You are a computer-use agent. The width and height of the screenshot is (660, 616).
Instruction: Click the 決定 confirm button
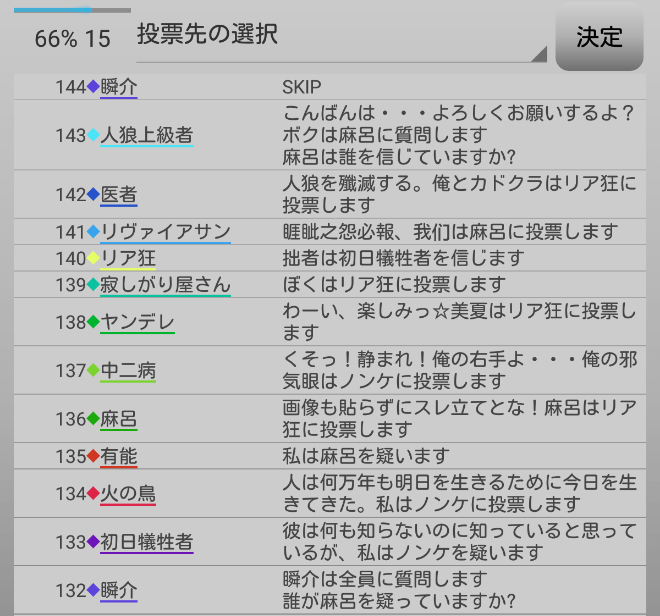(x=599, y=37)
